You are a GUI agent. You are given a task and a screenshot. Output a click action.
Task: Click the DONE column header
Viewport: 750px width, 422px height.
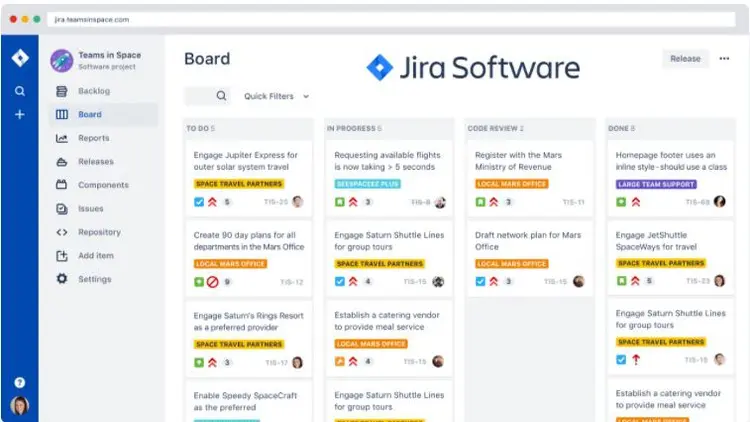click(x=621, y=128)
